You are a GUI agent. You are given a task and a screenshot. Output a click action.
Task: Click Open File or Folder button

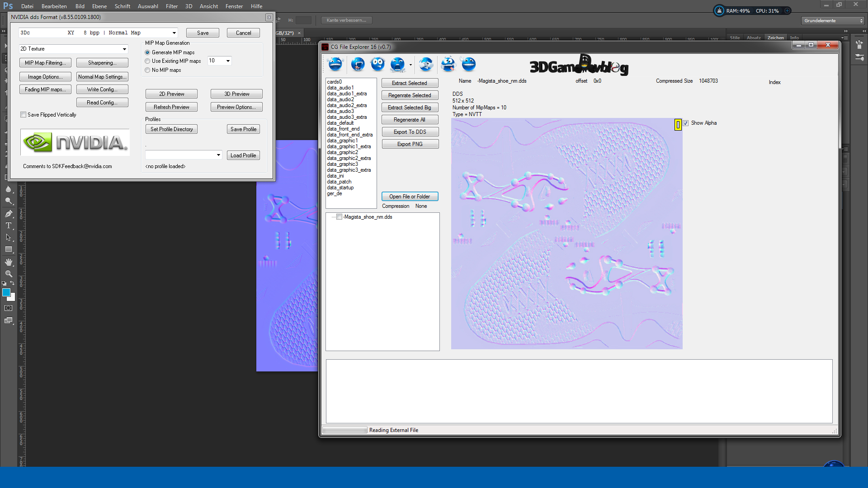click(x=410, y=197)
